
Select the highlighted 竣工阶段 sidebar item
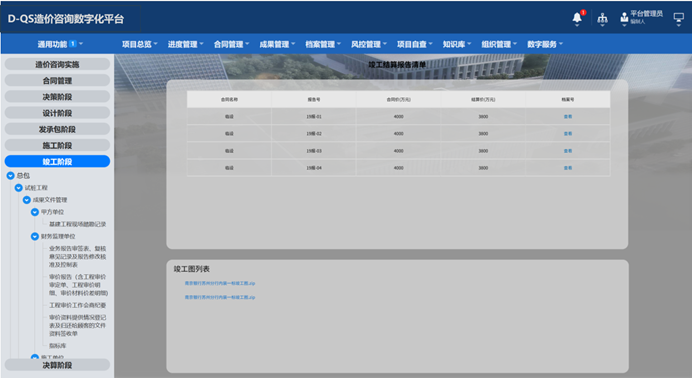[57, 161]
